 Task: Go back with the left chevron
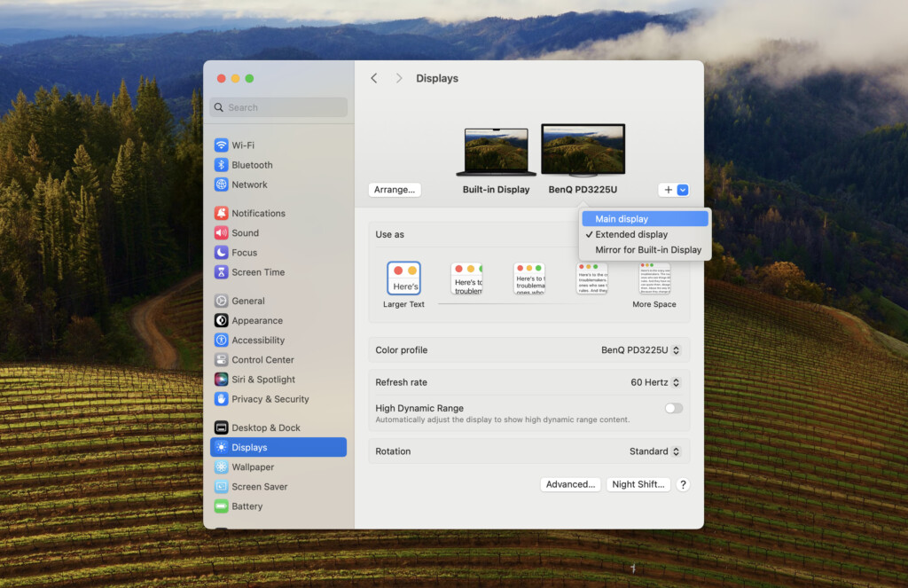tap(374, 78)
